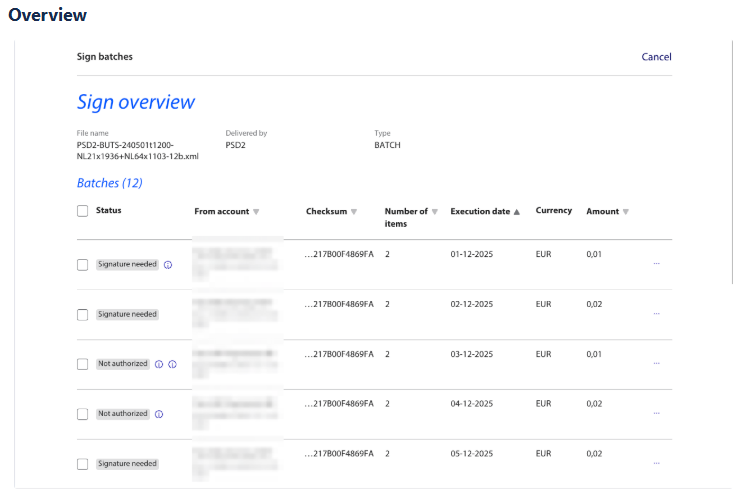Image resolution: width=744 pixels, height=491 pixels.
Task: Sort by From account column arrow
Action: point(256,212)
